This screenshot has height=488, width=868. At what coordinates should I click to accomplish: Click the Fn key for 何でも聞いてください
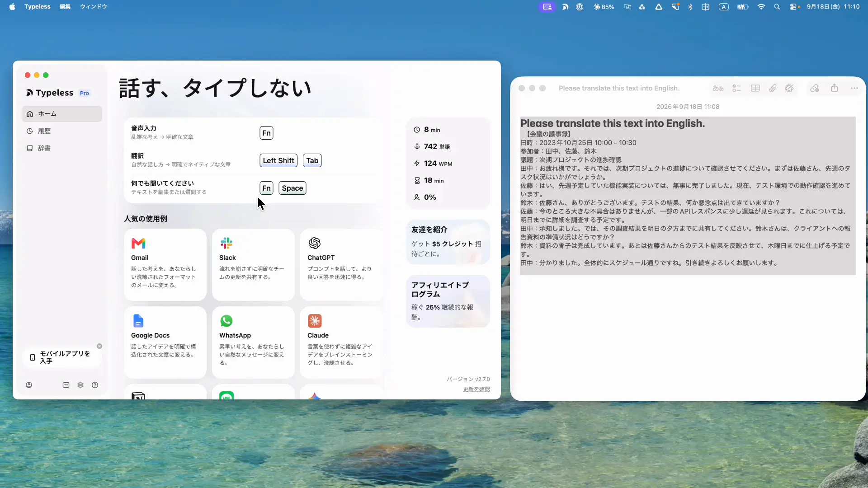coord(266,188)
